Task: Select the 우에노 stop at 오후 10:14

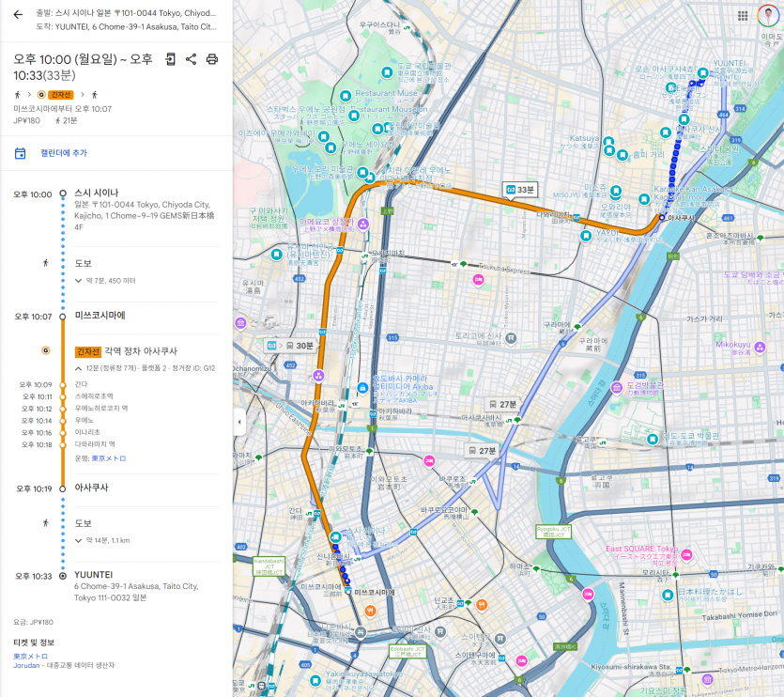Action: pos(84,421)
